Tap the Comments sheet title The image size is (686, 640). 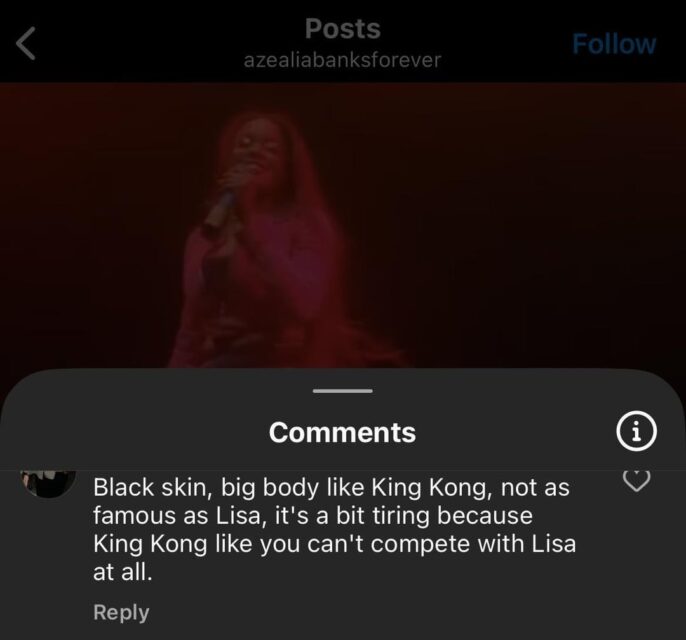click(342, 432)
